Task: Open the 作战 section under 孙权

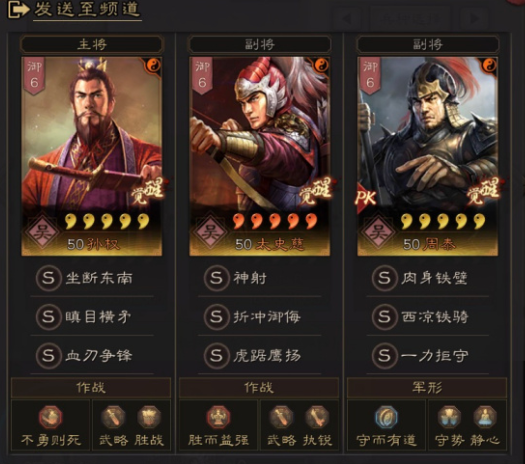Action: tap(91, 387)
